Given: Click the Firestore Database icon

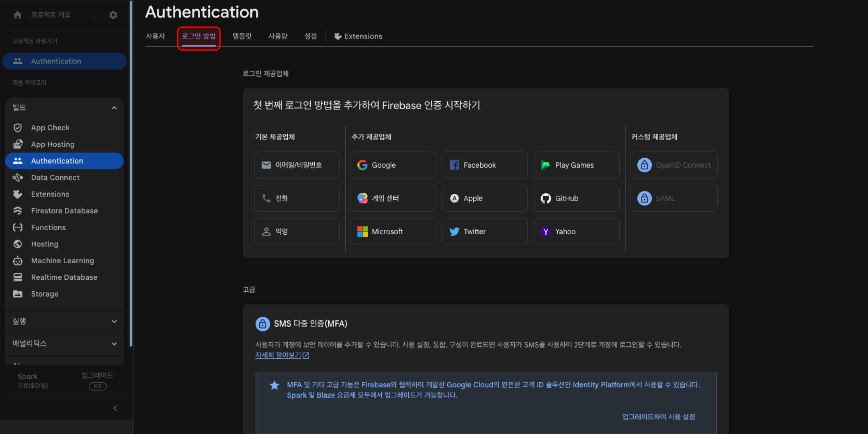Looking at the screenshot, I should 18,211.
